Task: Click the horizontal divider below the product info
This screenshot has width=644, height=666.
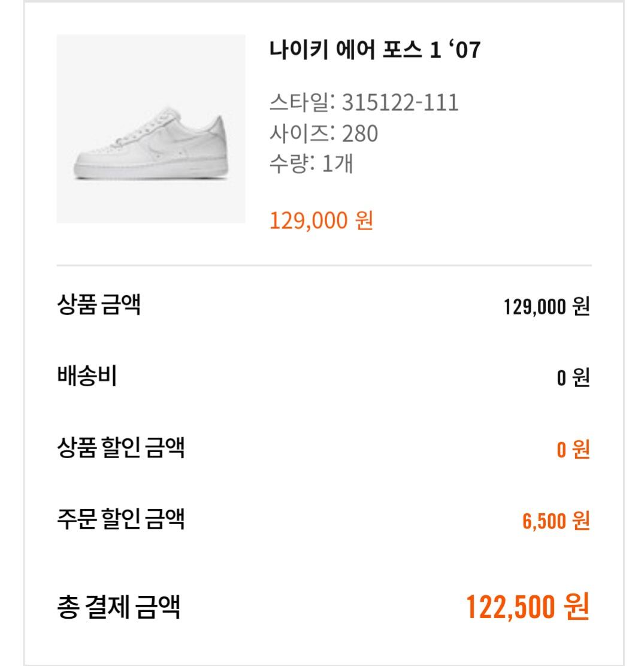Action: (x=323, y=265)
